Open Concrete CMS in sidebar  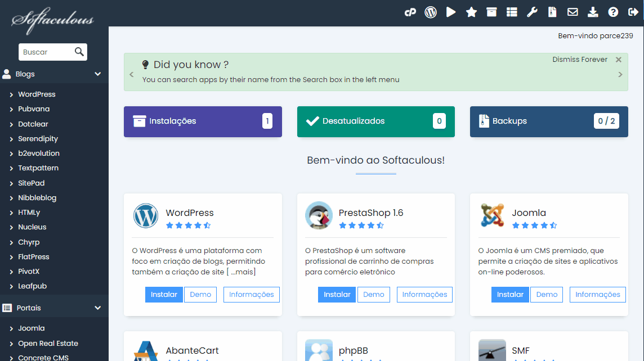tap(43, 357)
